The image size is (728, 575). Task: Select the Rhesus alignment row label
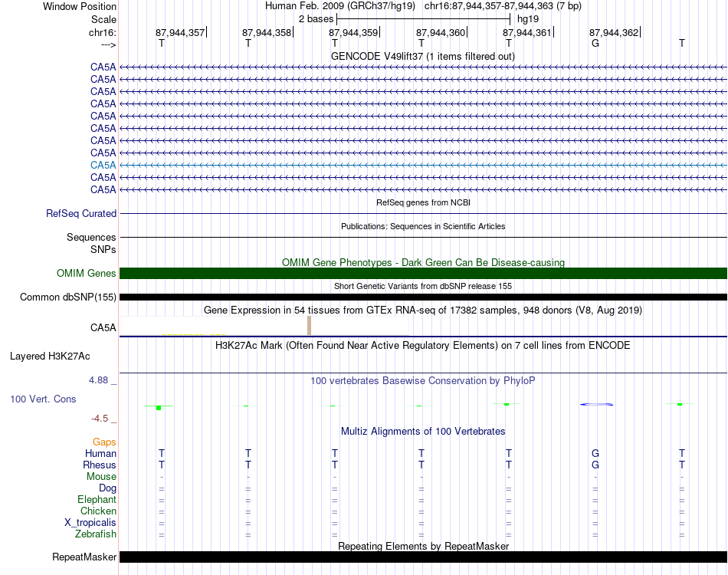click(x=100, y=465)
